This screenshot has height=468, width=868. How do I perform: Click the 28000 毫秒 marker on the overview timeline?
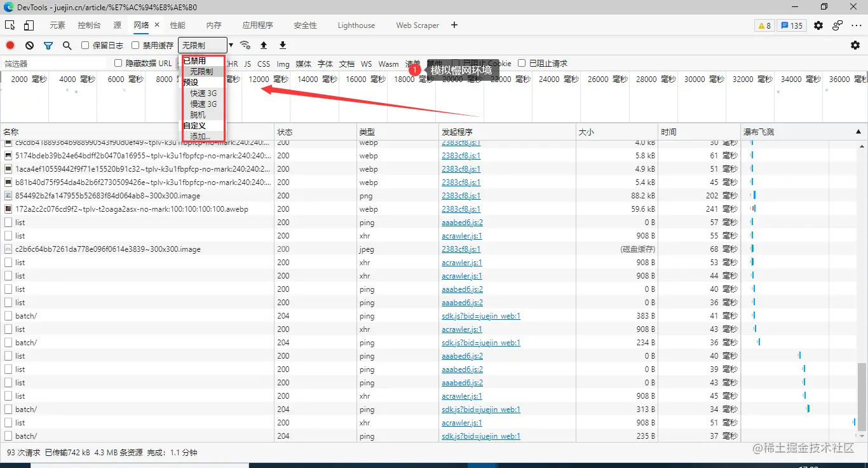656,79
